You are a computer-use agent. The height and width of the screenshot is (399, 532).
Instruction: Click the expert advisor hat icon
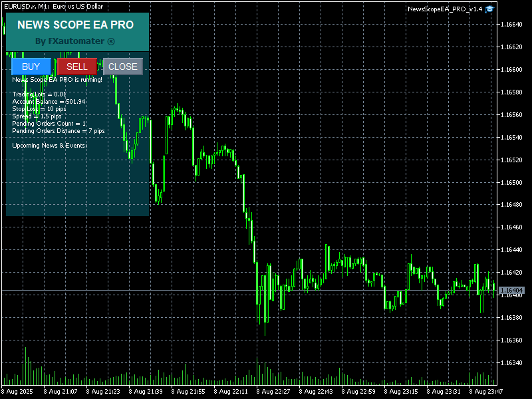tap(490, 9)
